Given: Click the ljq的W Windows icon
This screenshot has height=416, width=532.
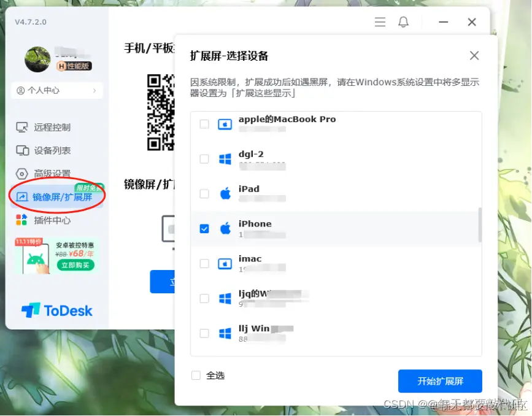Looking at the screenshot, I should pyautogui.click(x=225, y=299).
